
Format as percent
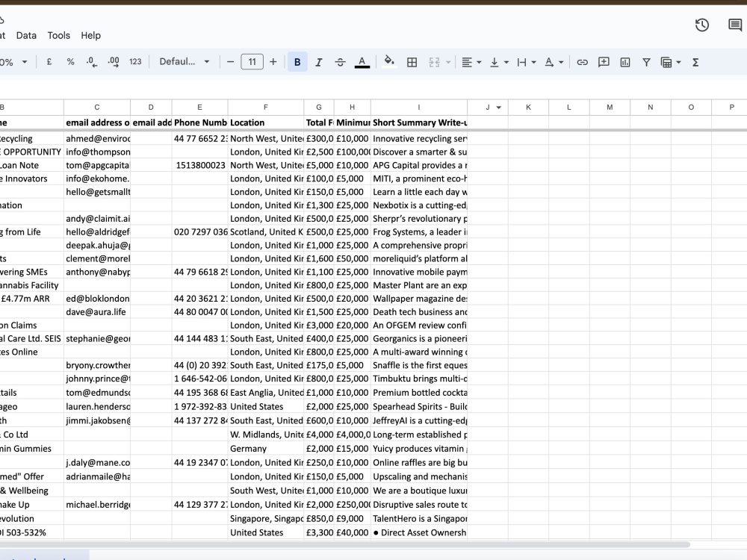[x=70, y=62]
